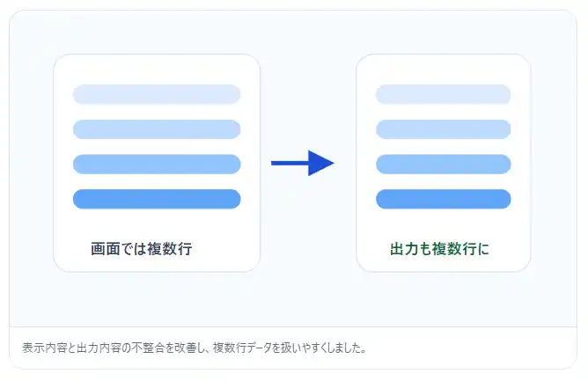Screen dimensions: 588x381
Task: Click the label 画面では複数行
Action: [x=141, y=249]
